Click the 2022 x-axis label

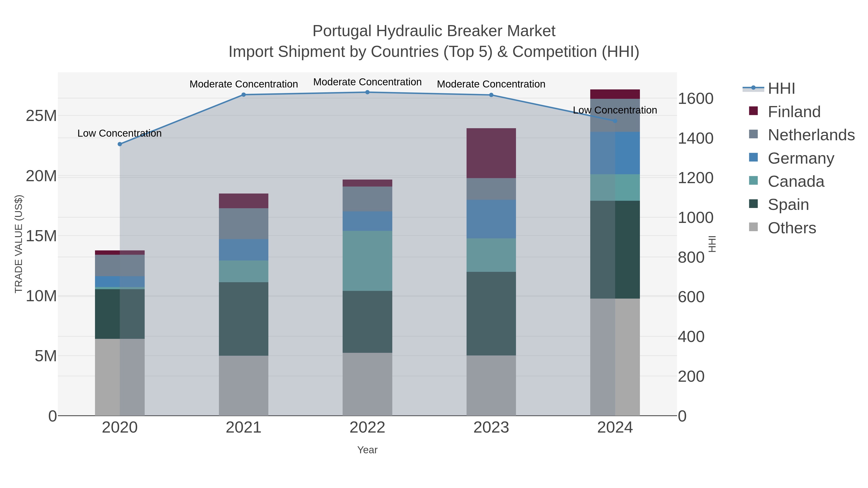click(x=368, y=428)
